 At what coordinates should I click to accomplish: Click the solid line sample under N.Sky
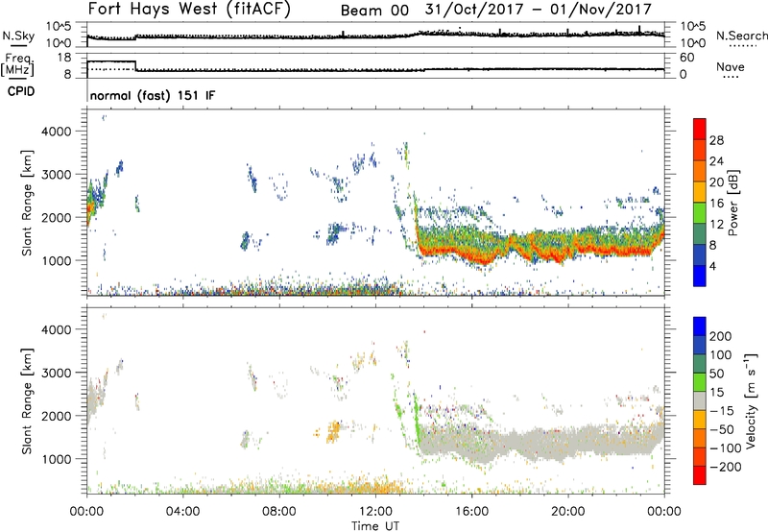(18, 45)
